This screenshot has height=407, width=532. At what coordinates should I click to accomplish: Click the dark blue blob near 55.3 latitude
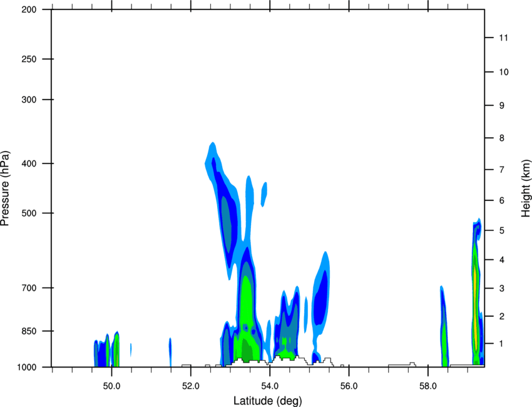[320, 297]
